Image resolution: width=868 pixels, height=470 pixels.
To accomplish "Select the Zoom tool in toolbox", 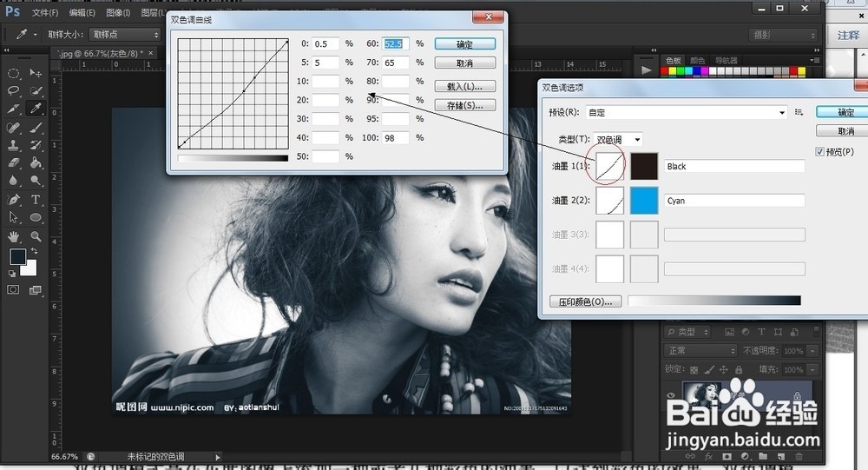I will pos(36,236).
